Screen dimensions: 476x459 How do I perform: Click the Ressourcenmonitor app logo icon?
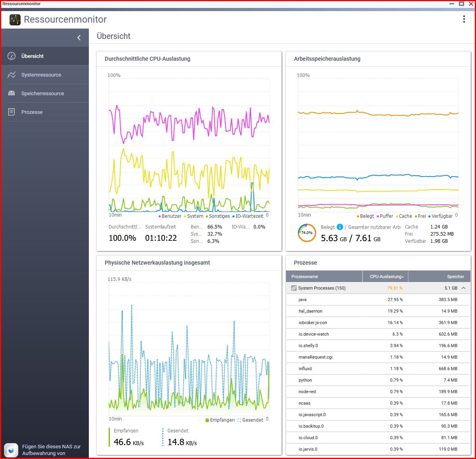click(x=15, y=19)
